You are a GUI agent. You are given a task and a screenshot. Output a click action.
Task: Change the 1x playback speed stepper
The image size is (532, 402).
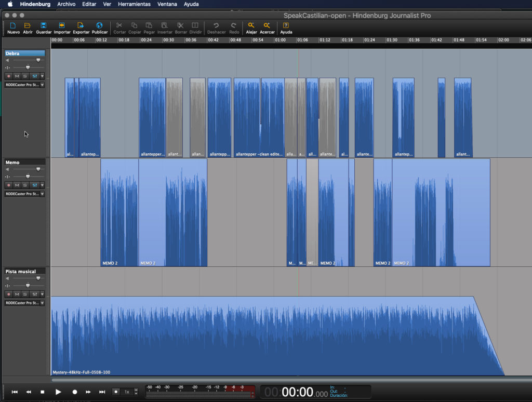pos(136,392)
